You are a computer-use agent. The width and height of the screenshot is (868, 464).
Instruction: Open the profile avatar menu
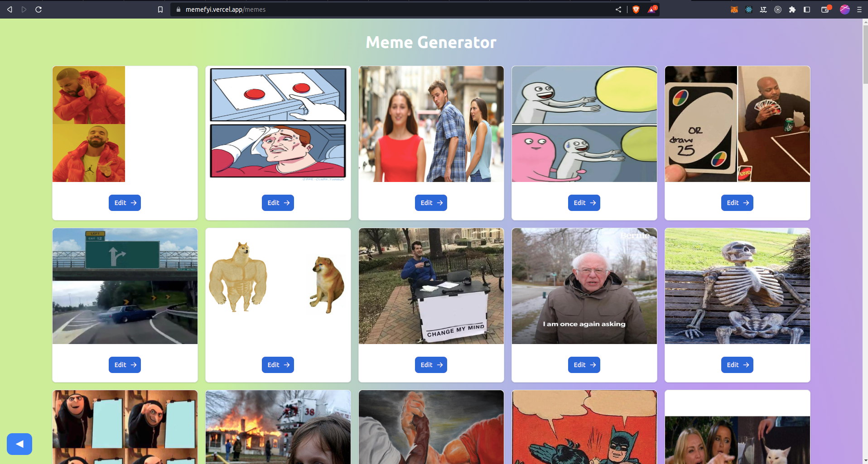(845, 10)
